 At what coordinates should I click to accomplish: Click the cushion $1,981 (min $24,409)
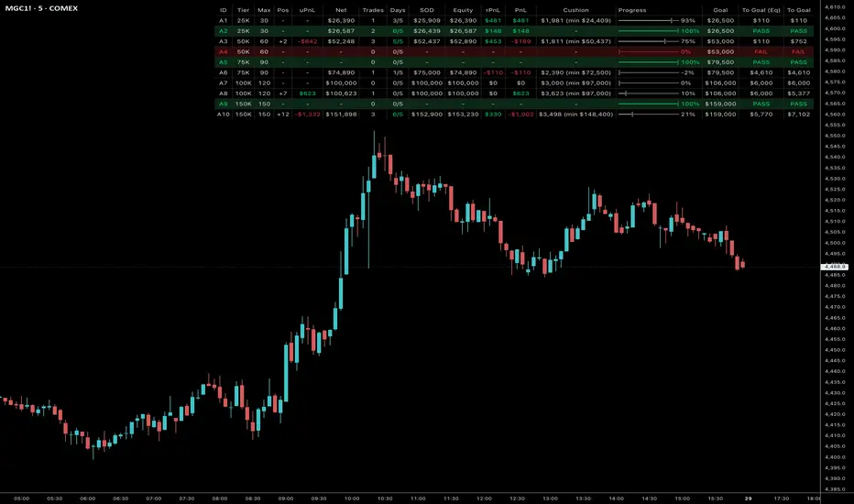(575, 21)
